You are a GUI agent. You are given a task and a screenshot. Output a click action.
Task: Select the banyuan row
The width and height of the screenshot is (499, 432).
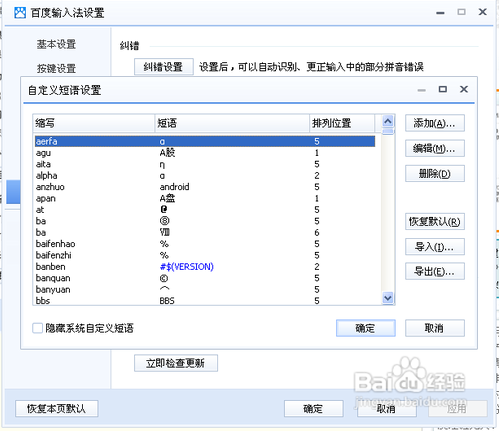pyautogui.click(x=205, y=289)
